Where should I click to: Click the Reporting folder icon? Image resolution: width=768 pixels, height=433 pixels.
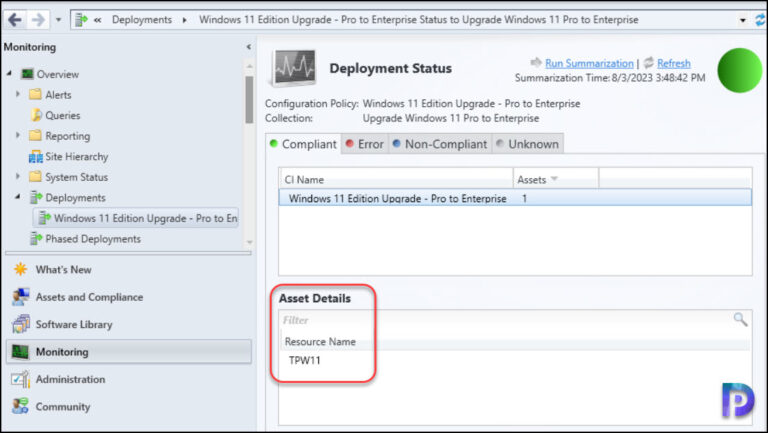tap(35, 135)
